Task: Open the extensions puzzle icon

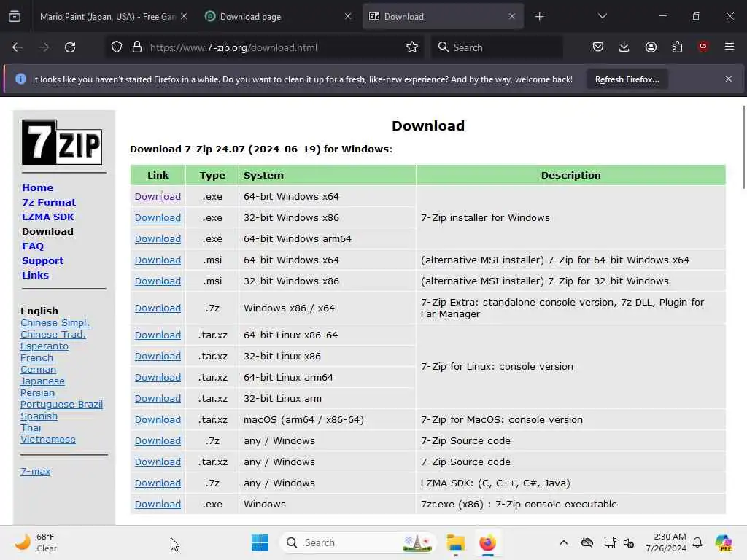Action: pos(677,47)
